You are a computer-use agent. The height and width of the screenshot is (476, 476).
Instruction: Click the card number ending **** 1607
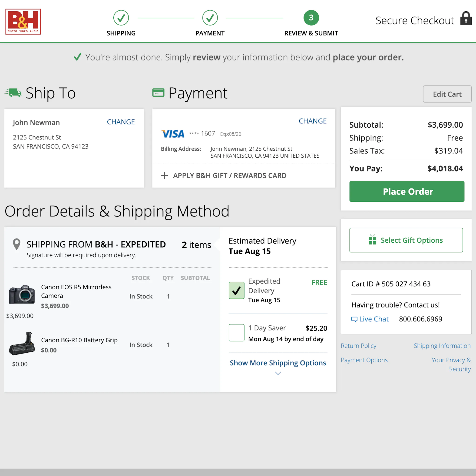click(x=202, y=134)
